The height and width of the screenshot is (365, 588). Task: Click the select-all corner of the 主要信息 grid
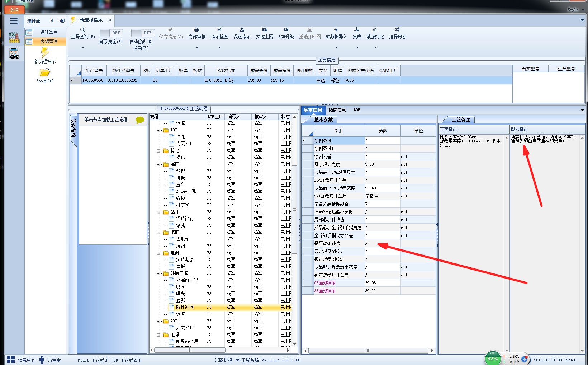(75, 70)
